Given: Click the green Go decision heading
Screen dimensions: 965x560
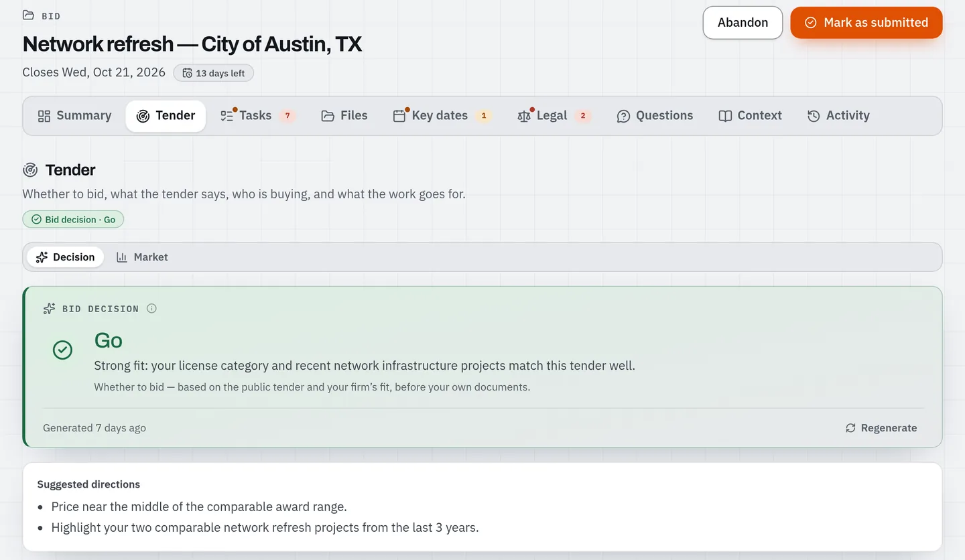Looking at the screenshot, I should pyautogui.click(x=109, y=340).
